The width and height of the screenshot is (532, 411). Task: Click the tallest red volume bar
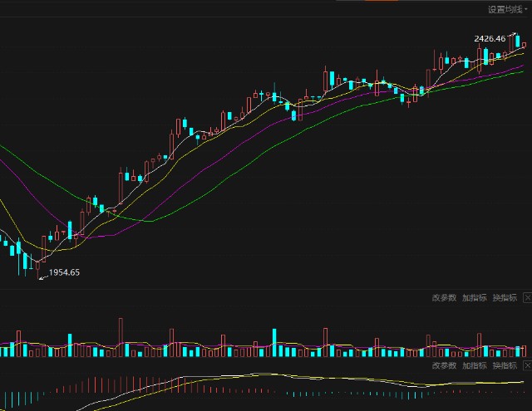click(x=121, y=337)
